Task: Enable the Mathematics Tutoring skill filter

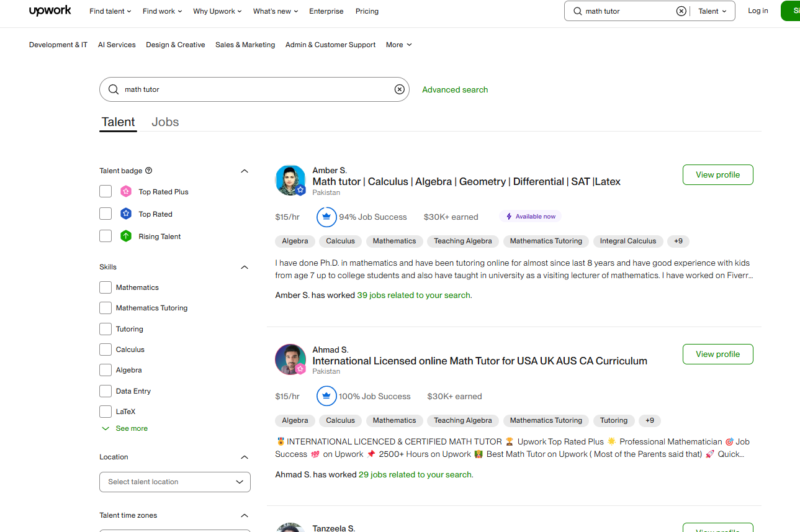Action: pos(106,308)
